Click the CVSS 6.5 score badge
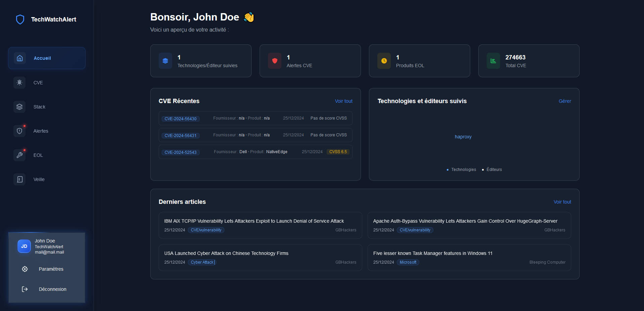This screenshot has width=644, height=311. tap(338, 152)
